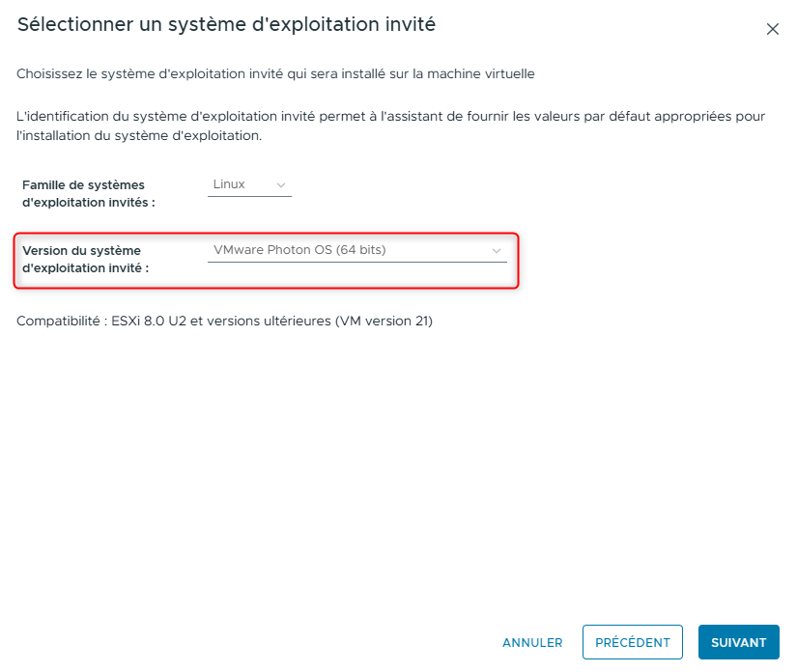797x672 pixels.
Task: Click the X in the top-right corner
Action: pos(772,29)
